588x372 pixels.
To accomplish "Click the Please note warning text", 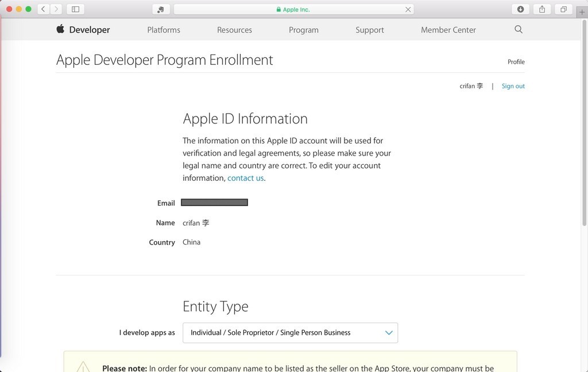I will click(298, 368).
